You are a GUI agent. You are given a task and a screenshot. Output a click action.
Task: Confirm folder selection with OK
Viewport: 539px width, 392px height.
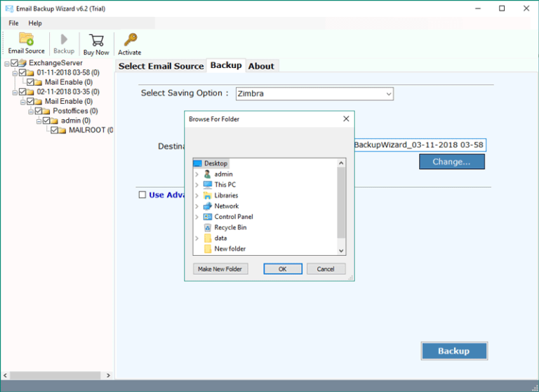pyautogui.click(x=283, y=269)
